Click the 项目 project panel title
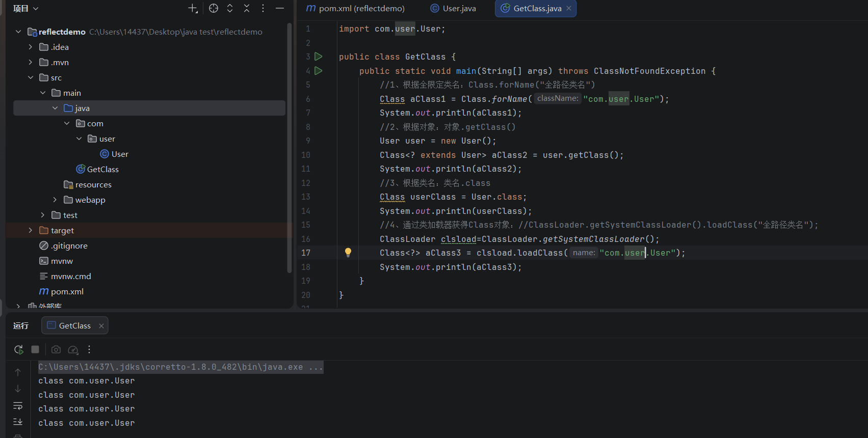Screen dimensions: 868x438 point(21,9)
